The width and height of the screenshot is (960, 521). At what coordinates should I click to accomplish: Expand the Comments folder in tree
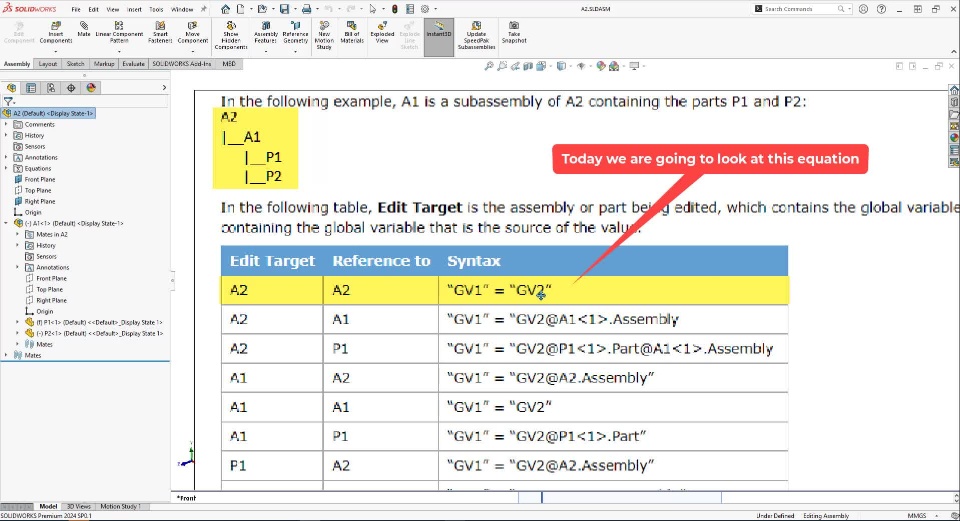point(7,124)
